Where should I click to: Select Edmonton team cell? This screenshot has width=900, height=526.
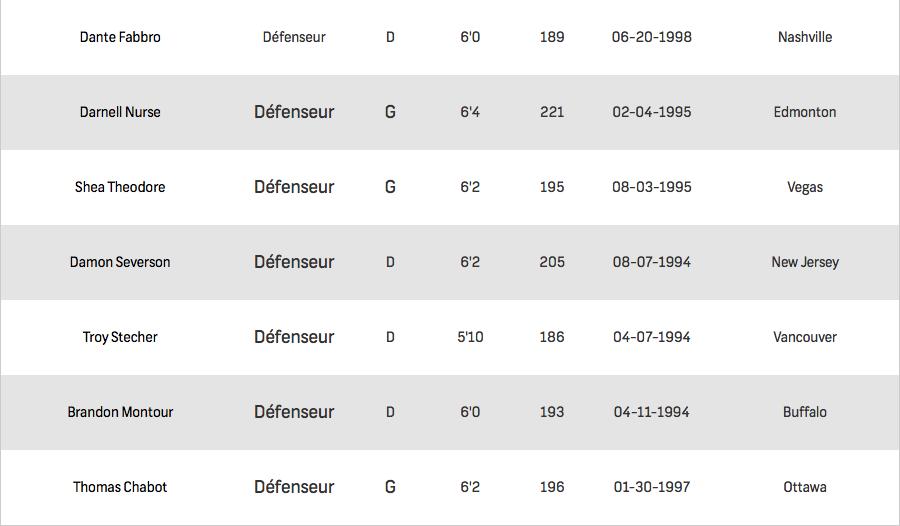(805, 112)
